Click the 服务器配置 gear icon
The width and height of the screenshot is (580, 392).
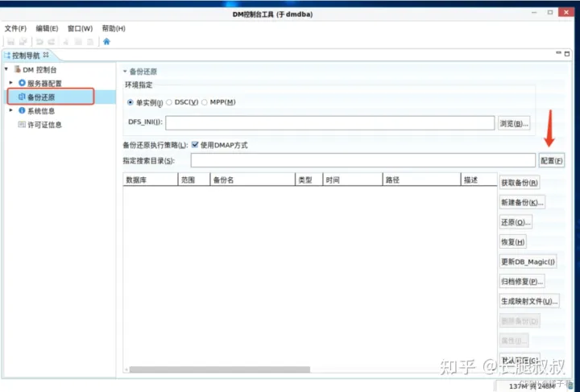(x=23, y=83)
